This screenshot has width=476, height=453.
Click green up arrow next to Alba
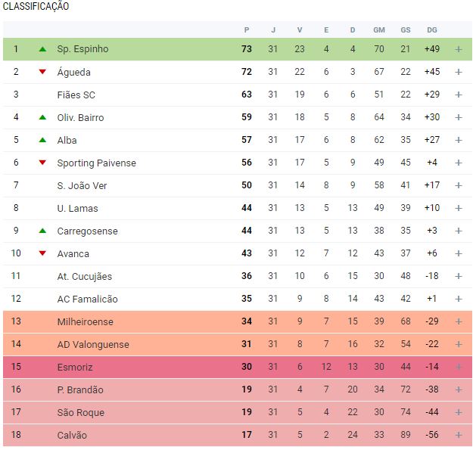(42, 140)
